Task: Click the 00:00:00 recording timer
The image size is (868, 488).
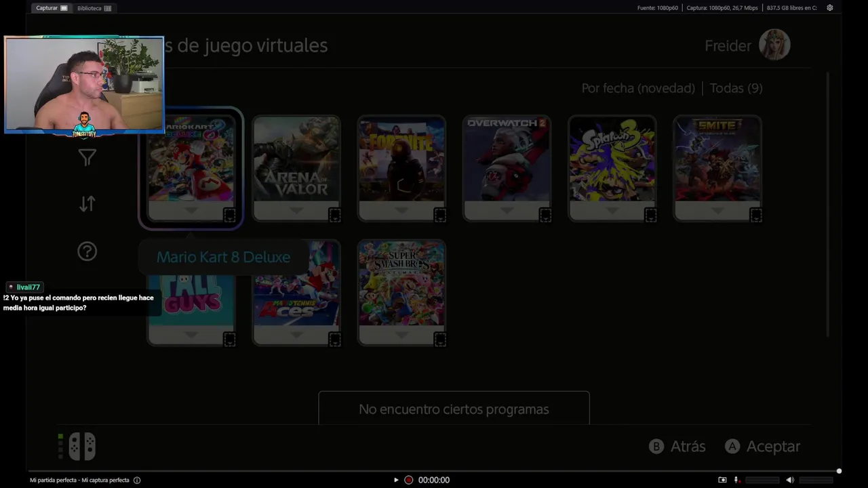Action: [434, 480]
